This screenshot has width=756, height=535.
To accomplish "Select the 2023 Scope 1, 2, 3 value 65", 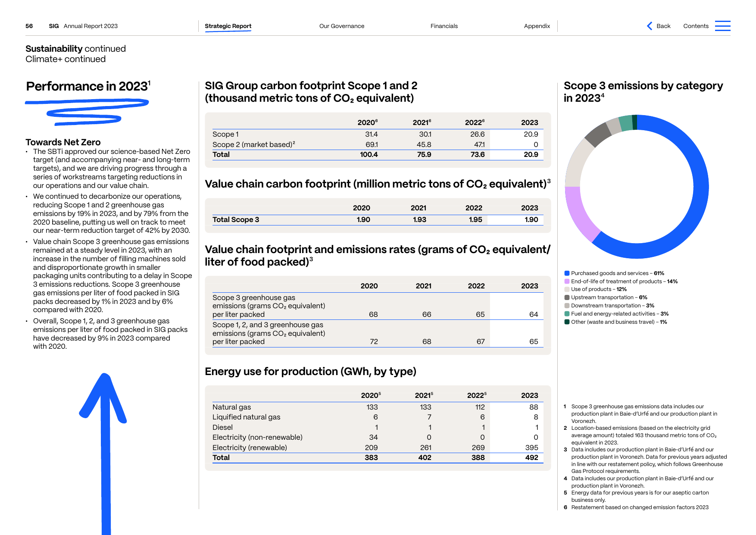I will (534, 341).
